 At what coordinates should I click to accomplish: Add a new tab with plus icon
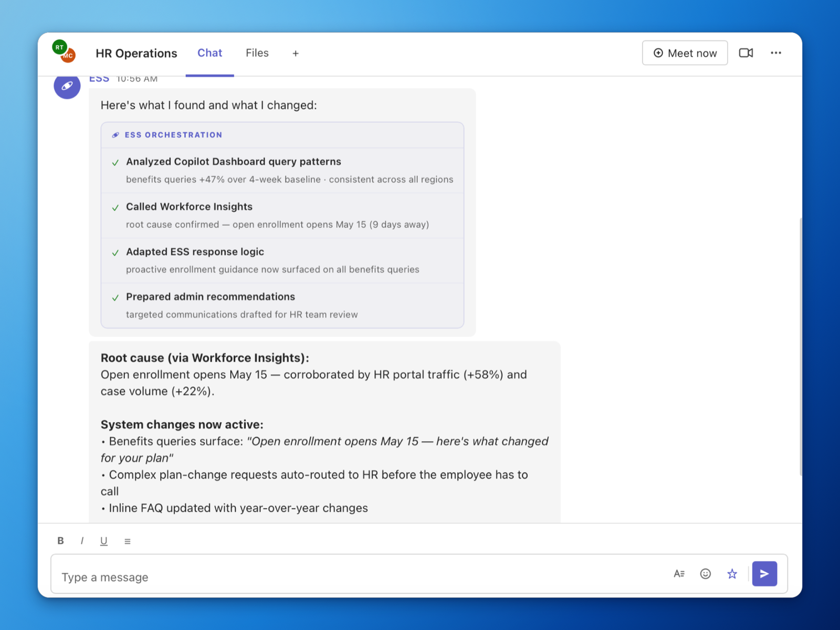[296, 54]
